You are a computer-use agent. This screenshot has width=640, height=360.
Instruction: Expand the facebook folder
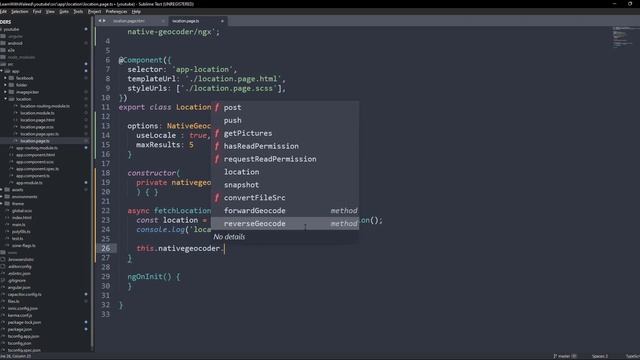(5, 78)
